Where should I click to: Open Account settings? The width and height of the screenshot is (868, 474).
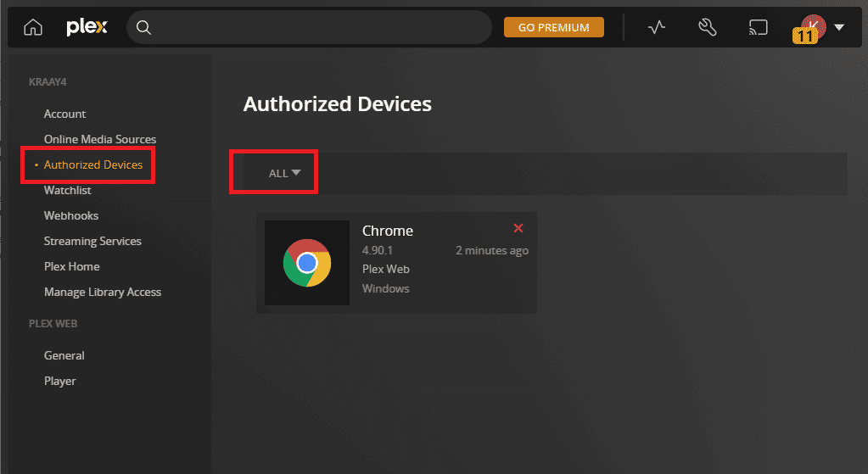(64, 114)
